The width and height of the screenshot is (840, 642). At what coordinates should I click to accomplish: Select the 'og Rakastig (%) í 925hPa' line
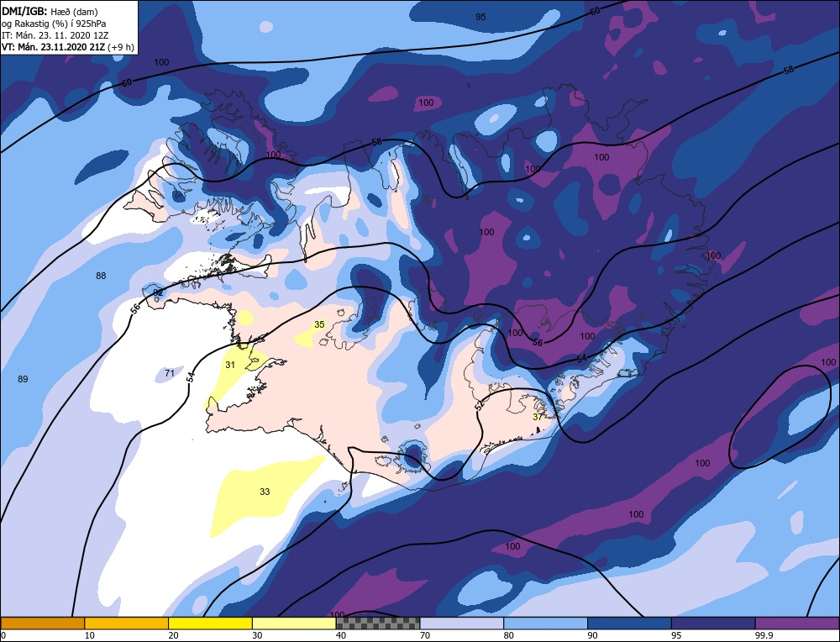click(x=54, y=23)
